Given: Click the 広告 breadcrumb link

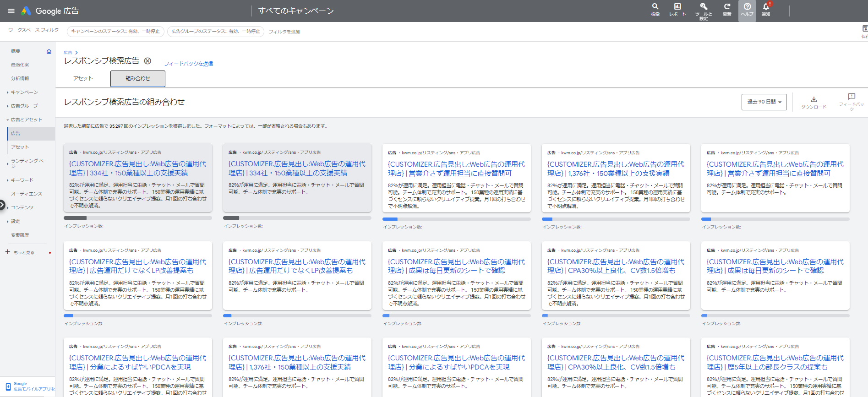Looking at the screenshot, I should point(68,53).
